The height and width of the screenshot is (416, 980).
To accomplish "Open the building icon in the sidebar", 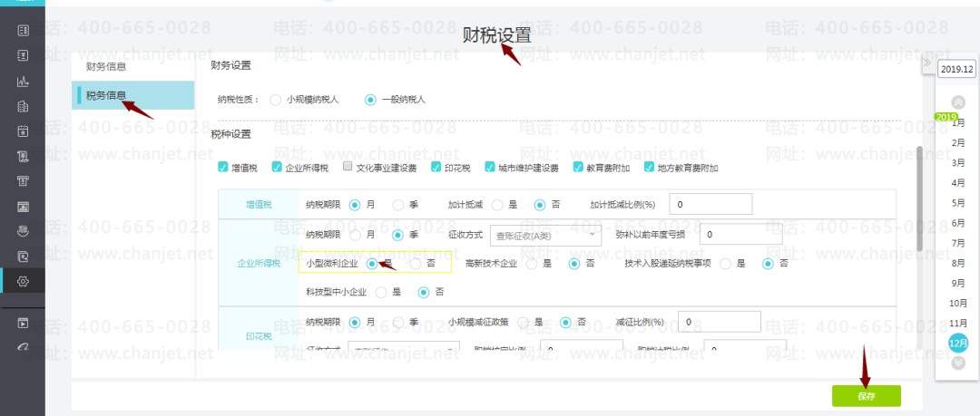I will pos(23,106).
